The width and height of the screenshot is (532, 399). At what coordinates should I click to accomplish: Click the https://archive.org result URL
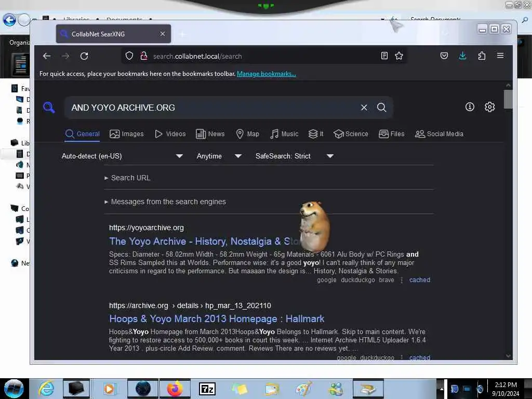[x=190, y=305]
